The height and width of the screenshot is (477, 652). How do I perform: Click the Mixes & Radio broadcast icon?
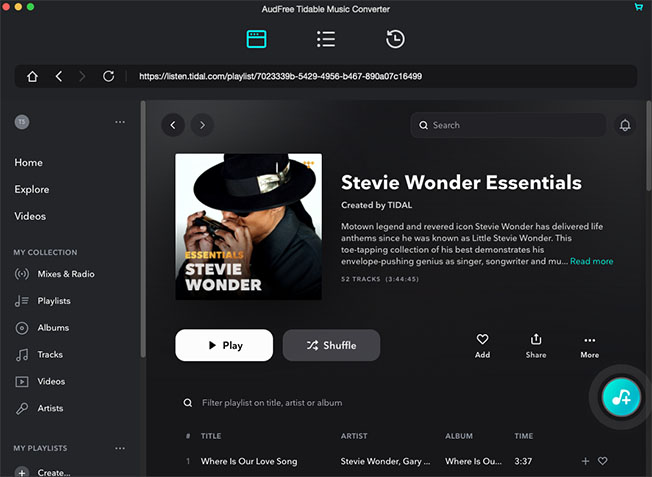(22, 274)
